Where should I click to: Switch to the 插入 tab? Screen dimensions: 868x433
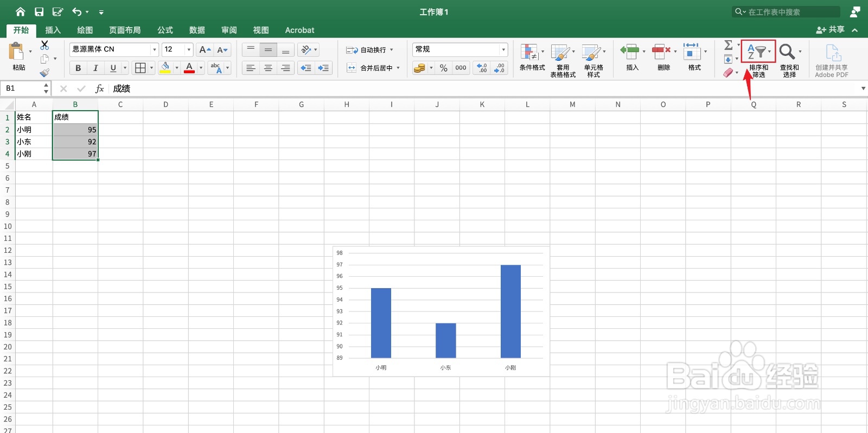53,30
